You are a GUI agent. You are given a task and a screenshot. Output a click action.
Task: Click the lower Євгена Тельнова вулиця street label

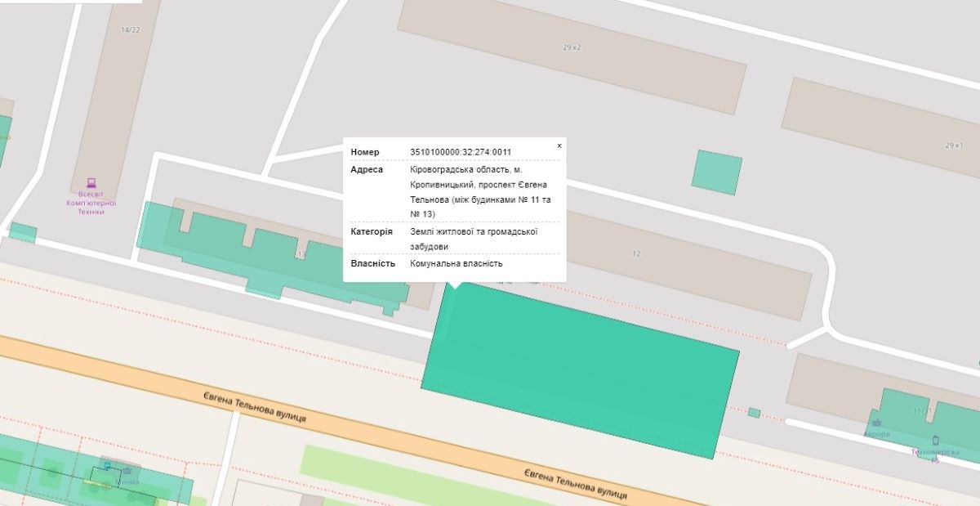click(576, 484)
